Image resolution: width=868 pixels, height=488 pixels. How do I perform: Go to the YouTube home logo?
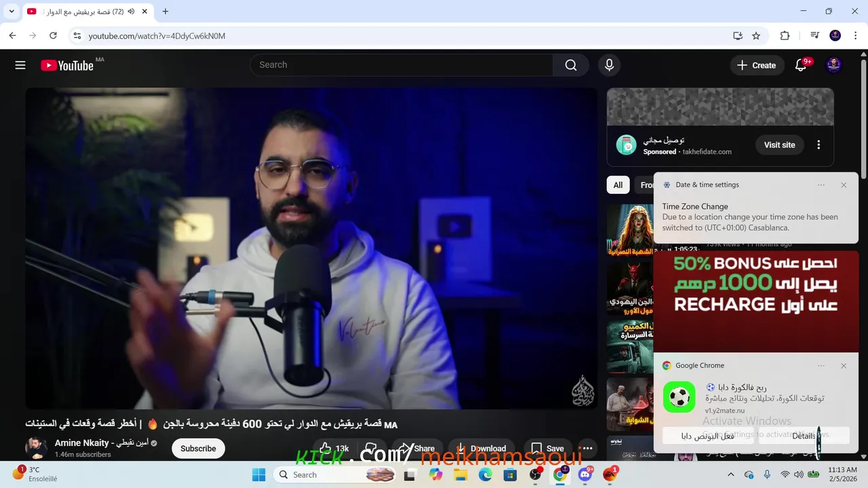[x=67, y=65]
